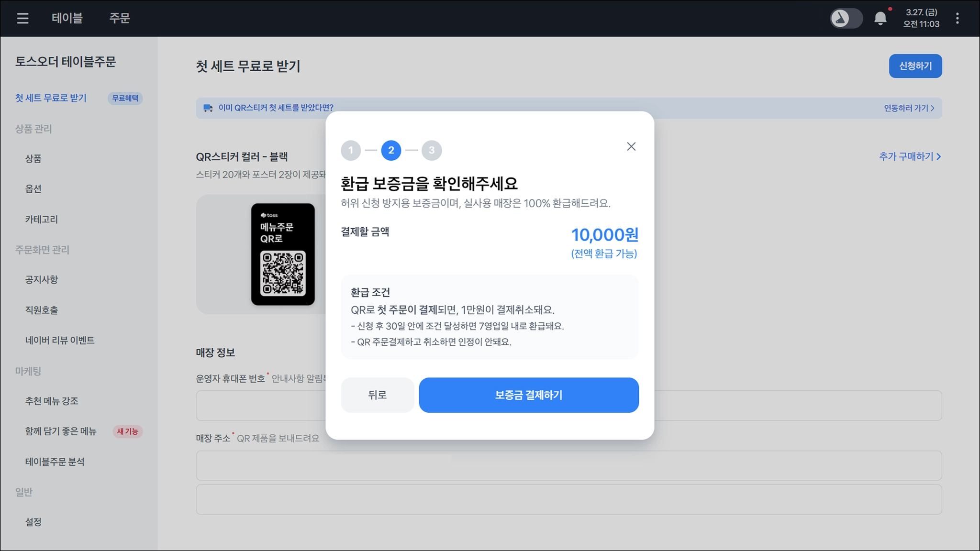Open the 연동하러 가기 chevron link
This screenshot has width=980, height=551.
click(909, 108)
